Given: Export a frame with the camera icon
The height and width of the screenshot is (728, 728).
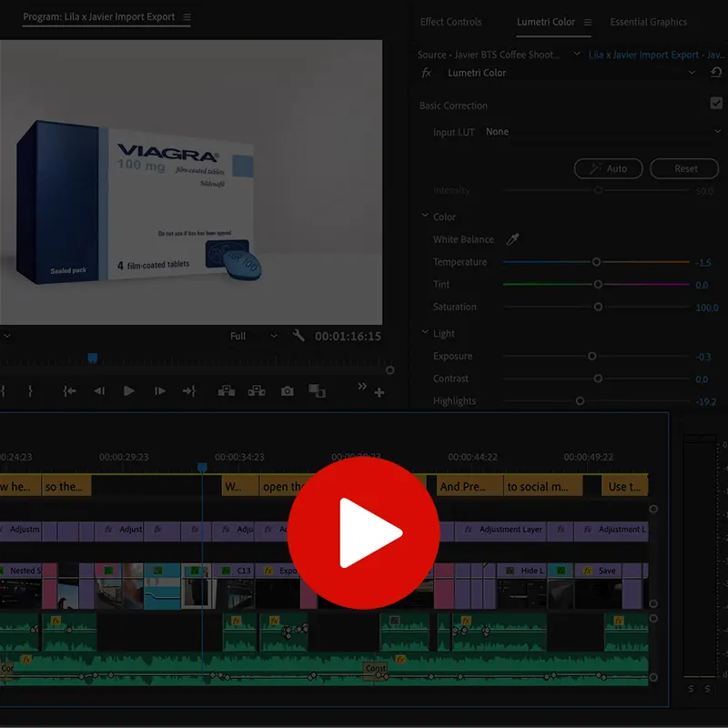Looking at the screenshot, I should 288,391.
